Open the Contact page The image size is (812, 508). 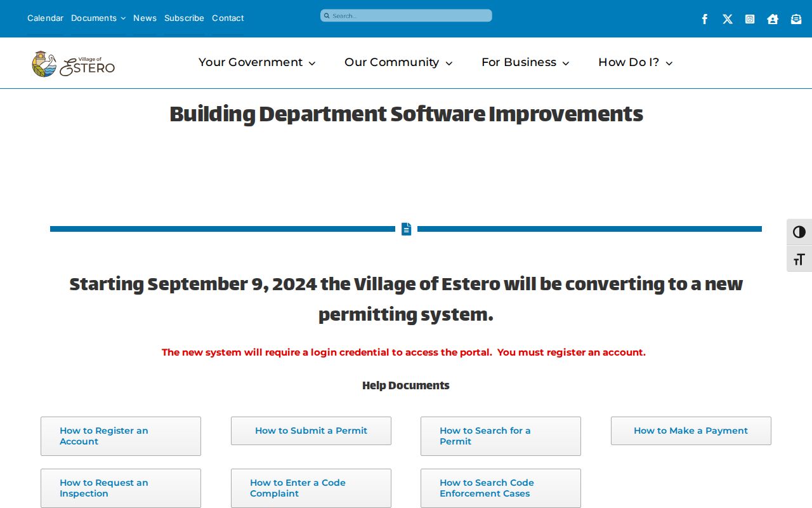click(228, 18)
